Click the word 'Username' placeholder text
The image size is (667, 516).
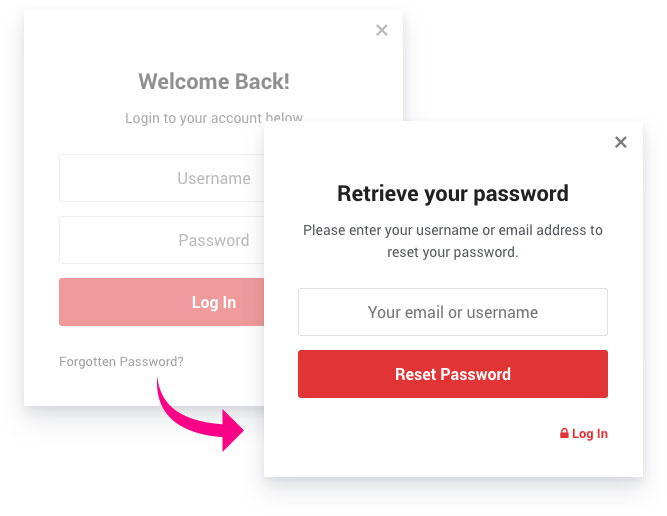pos(213,178)
